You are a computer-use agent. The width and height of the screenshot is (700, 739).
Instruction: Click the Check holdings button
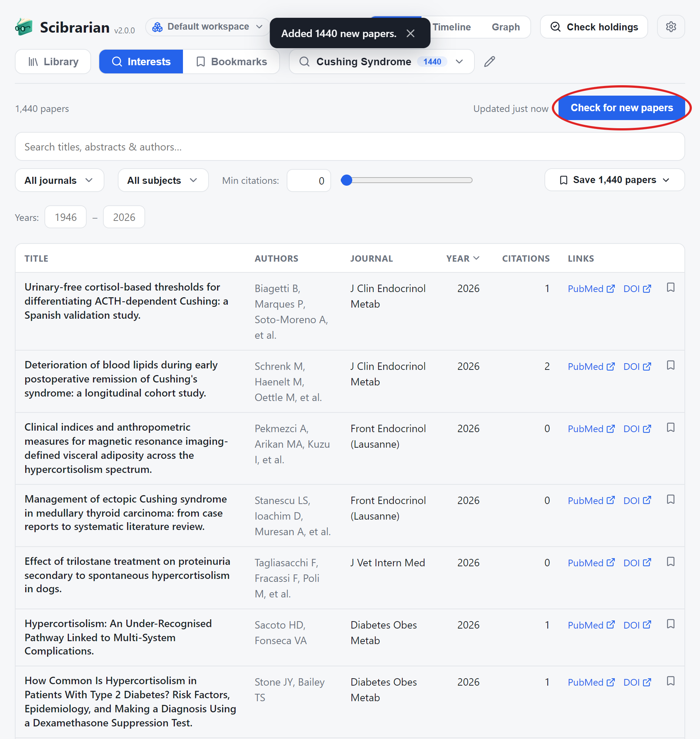pyautogui.click(x=594, y=27)
